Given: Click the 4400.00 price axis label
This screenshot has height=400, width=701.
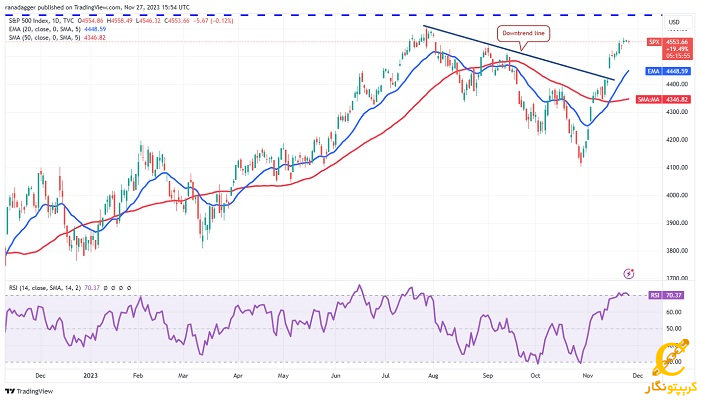Looking at the screenshot, I should coord(677,84).
